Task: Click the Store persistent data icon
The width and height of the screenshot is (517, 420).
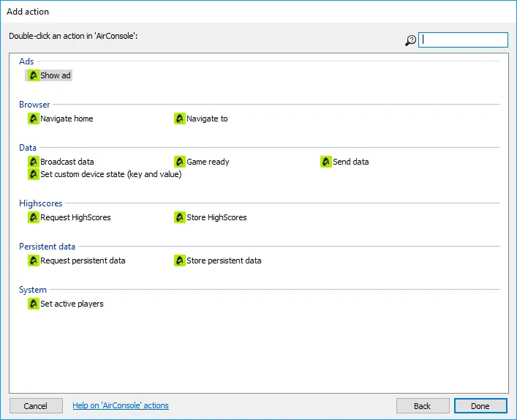Action: click(180, 260)
